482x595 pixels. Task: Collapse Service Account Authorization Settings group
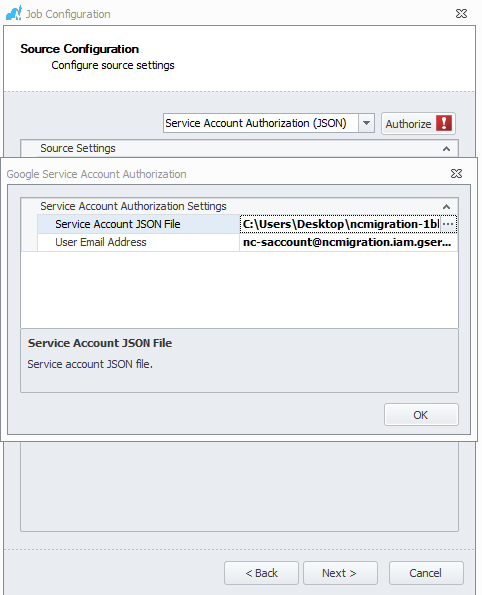click(446, 206)
